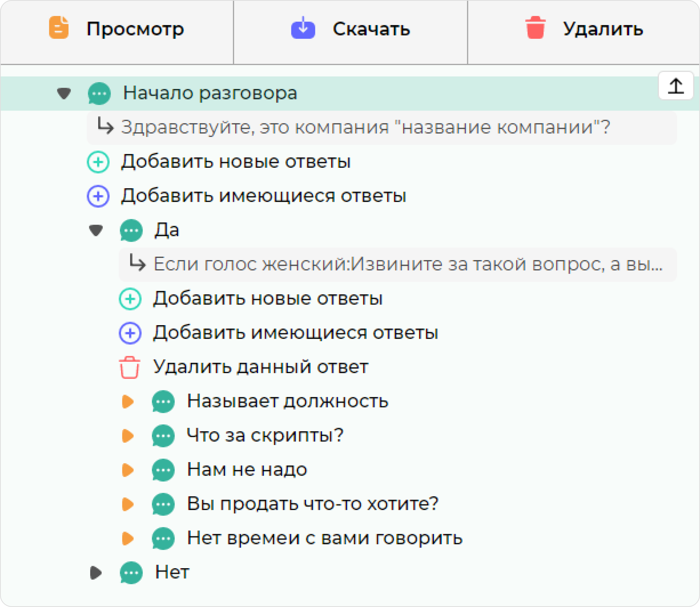
Task: Click the chat bubble icon next to Да
Action: click(x=131, y=231)
